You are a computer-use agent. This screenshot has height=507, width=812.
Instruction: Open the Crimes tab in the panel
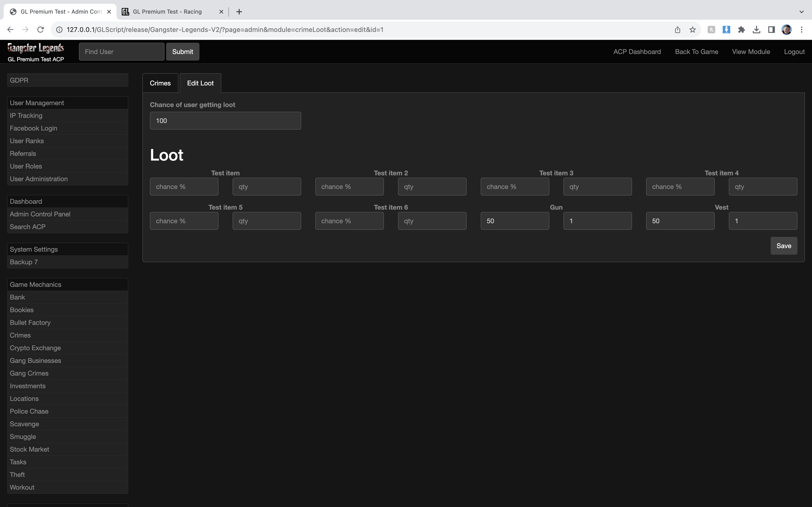160,83
